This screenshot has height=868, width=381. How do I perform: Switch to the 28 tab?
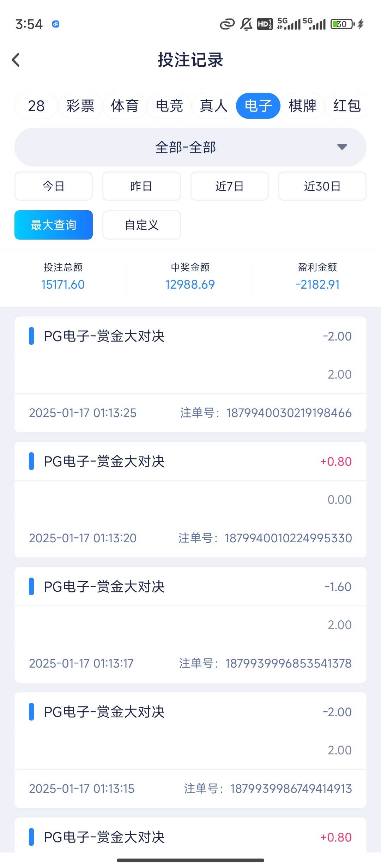tap(36, 106)
